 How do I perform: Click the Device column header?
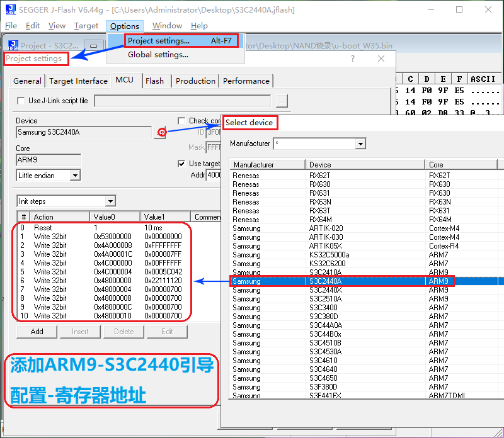tap(365, 165)
